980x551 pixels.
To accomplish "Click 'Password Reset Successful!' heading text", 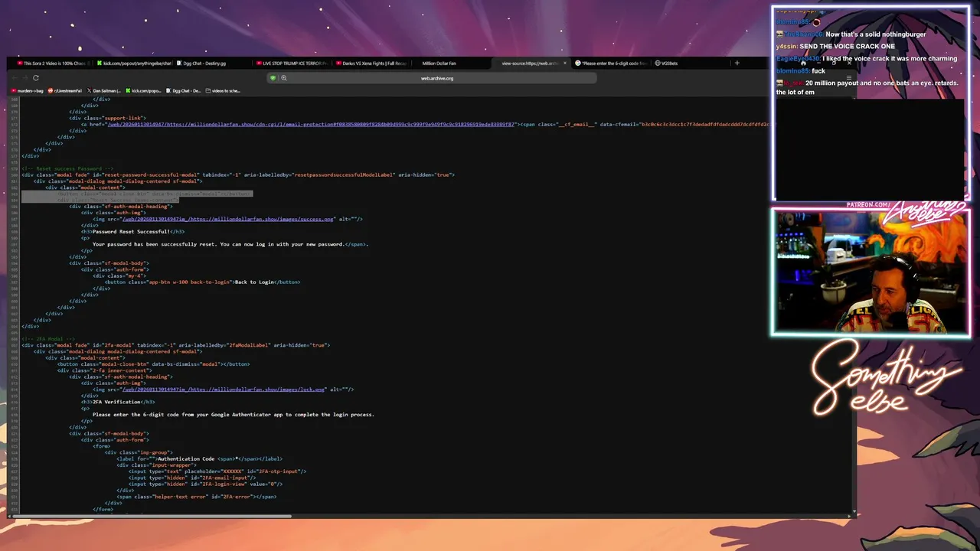I will [132, 231].
